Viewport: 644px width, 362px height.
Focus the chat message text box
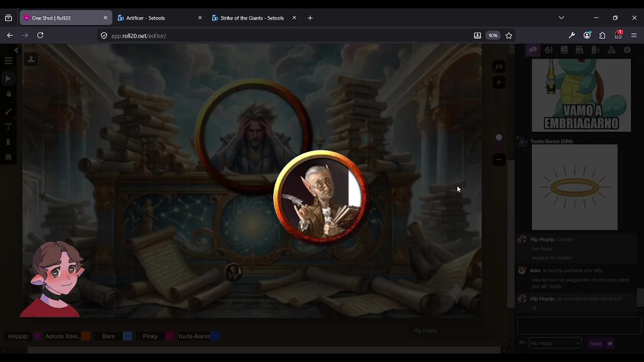[x=579, y=326]
